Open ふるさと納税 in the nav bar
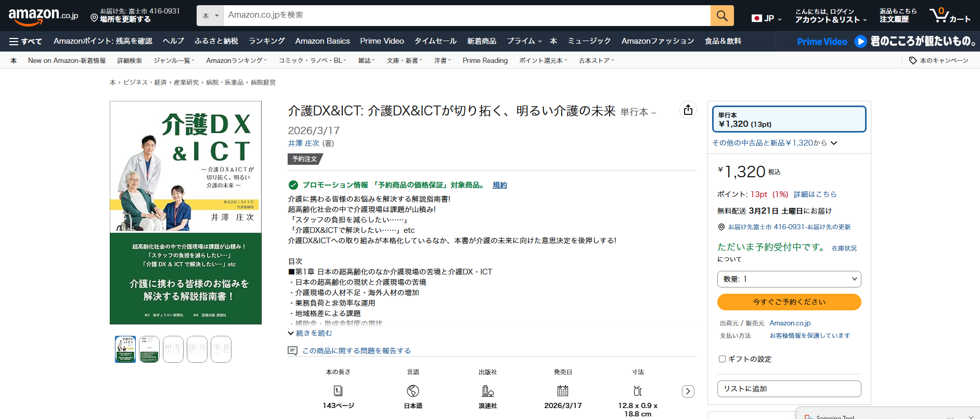 point(216,41)
